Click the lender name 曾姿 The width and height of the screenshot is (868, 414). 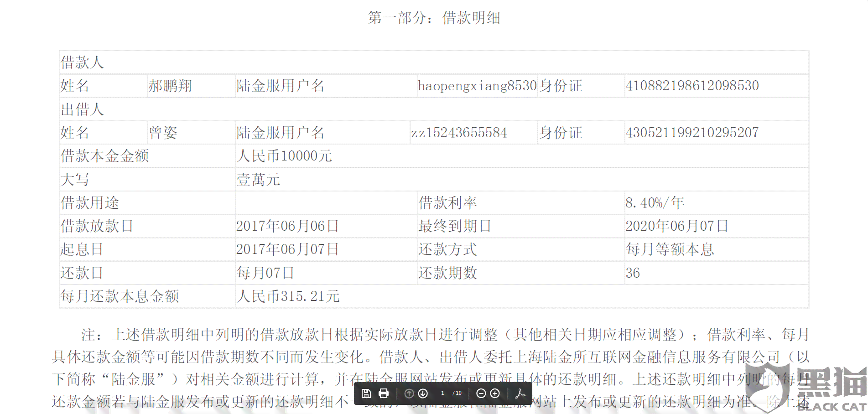[163, 133]
